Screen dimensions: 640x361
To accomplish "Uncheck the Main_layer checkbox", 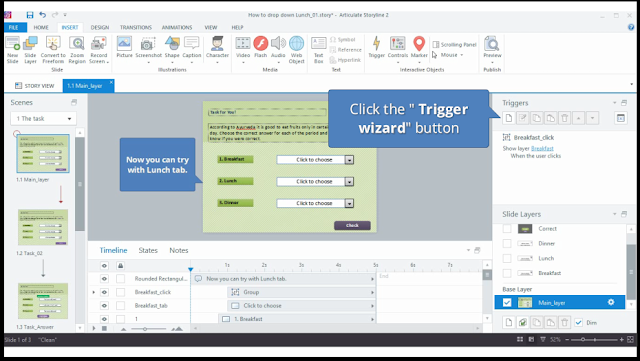I will pyautogui.click(x=507, y=303).
